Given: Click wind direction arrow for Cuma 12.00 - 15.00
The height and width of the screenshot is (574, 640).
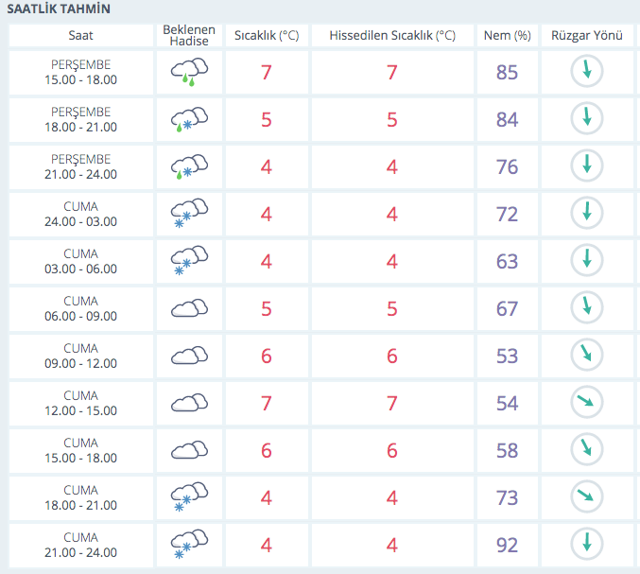Looking at the screenshot, I should click(587, 402).
